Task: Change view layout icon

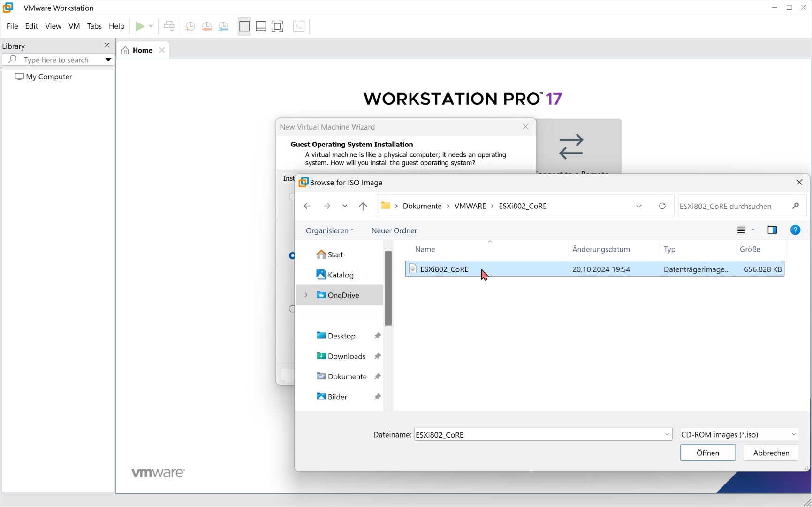Action: (741, 230)
